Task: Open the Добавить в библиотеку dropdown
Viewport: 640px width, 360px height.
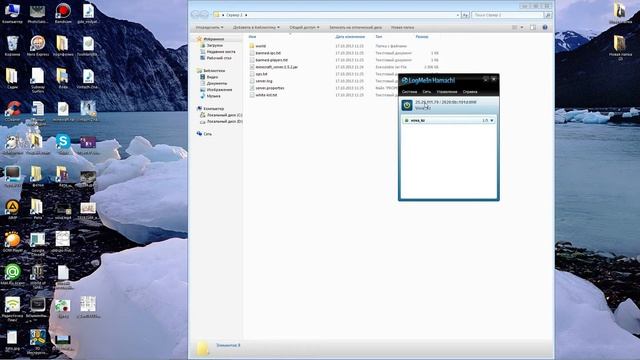Action: [x=256, y=27]
